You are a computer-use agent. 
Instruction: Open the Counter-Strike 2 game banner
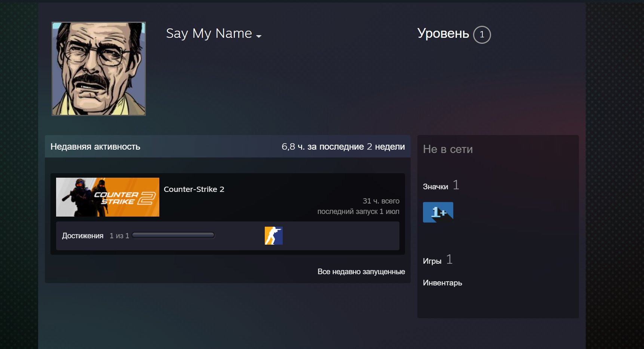(108, 197)
